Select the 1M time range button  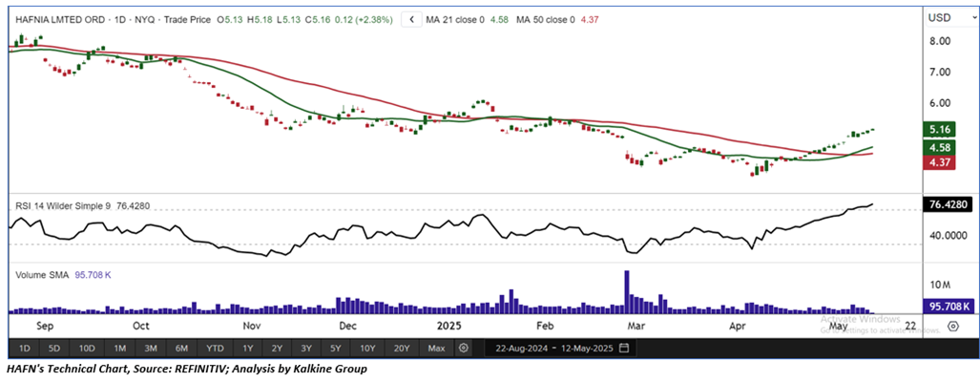(120, 348)
